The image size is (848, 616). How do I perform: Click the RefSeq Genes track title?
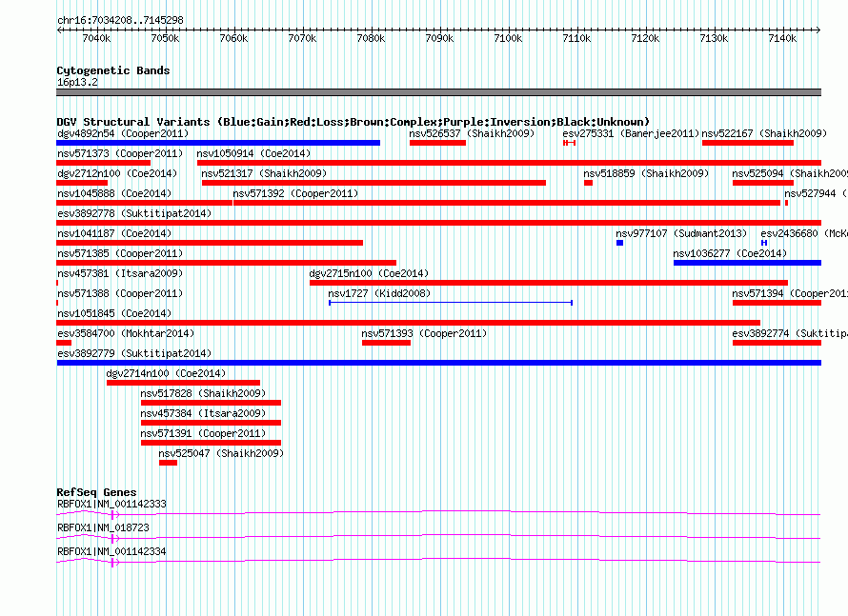(96, 491)
